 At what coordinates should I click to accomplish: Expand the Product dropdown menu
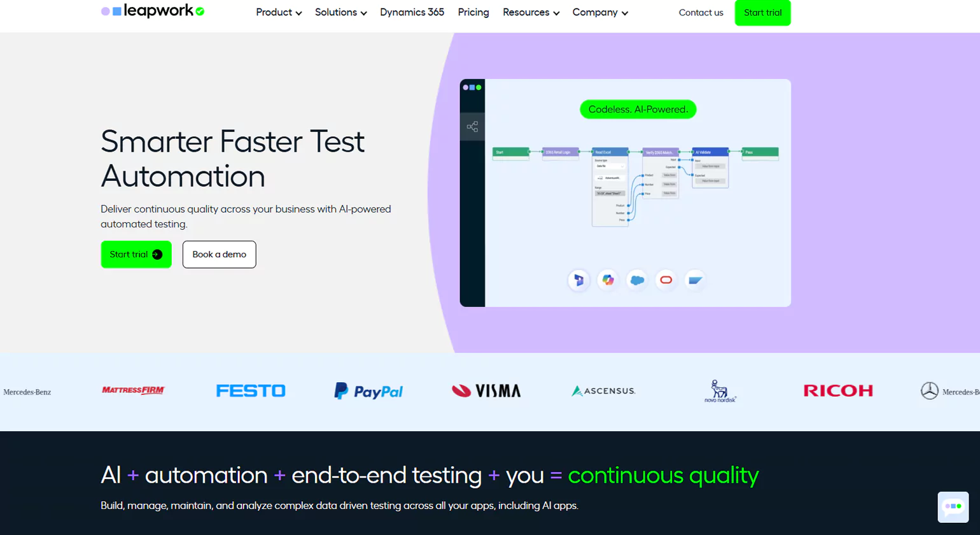click(279, 13)
